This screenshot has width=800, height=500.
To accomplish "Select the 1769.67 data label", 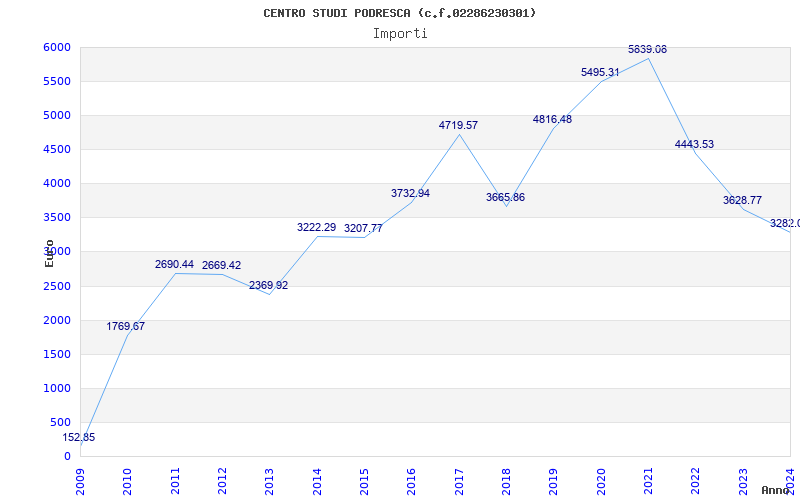I will point(126,326).
